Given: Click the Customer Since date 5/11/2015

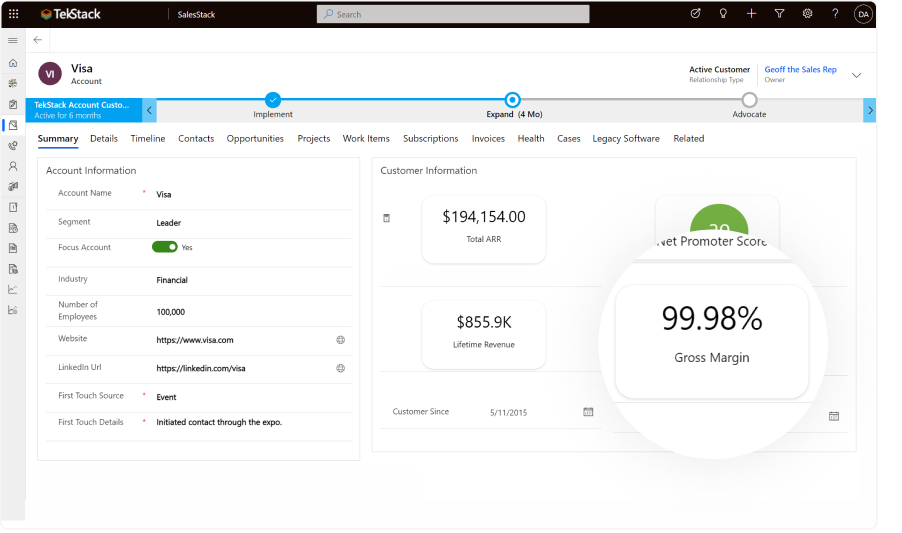Looking at the screenshot, I should coord(509,412).
